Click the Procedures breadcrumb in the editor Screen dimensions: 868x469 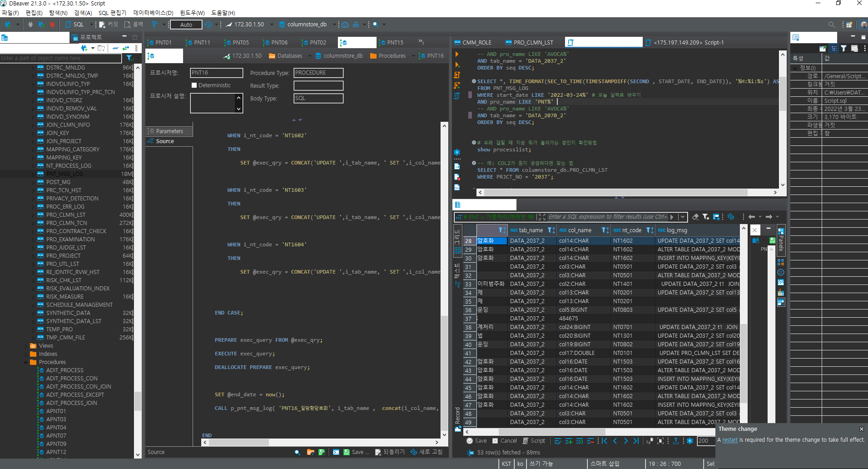[388, 56]
